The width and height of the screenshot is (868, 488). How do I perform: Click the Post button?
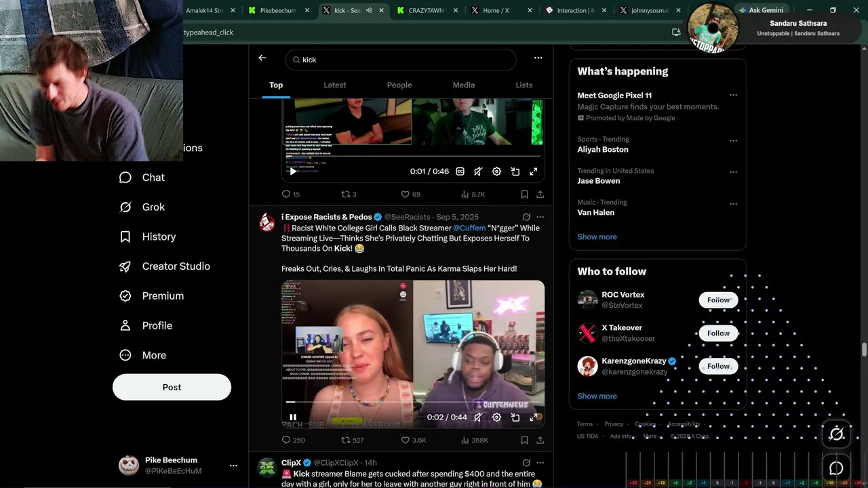pyautogui.click(x=172, y=387)
